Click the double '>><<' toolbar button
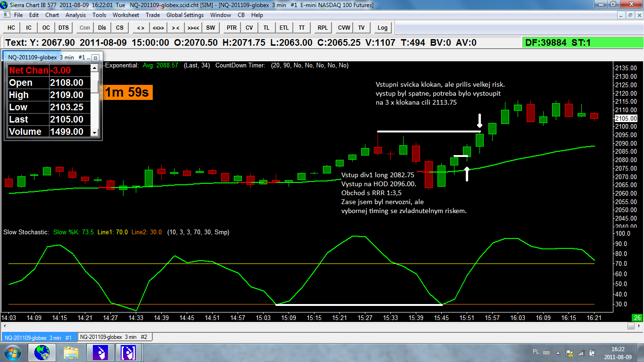The height and width of the screenshot is (362, 644). (193, 28)
